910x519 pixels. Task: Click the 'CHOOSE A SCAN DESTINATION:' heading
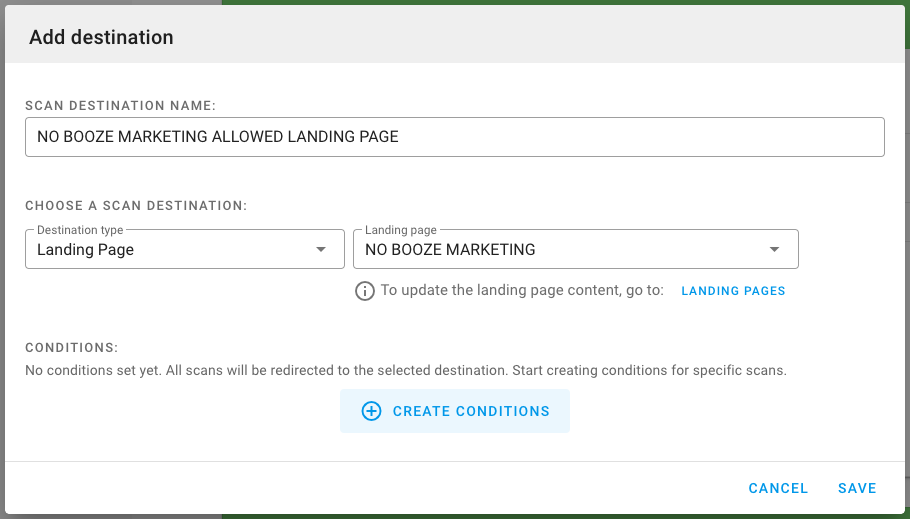click(136, 206)
